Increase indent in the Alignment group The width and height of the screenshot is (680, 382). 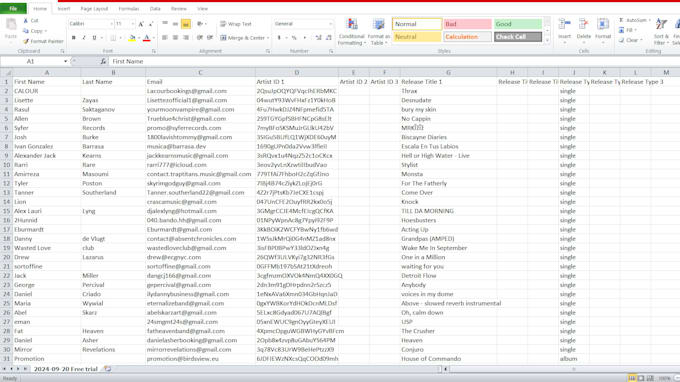coord(210,38)
